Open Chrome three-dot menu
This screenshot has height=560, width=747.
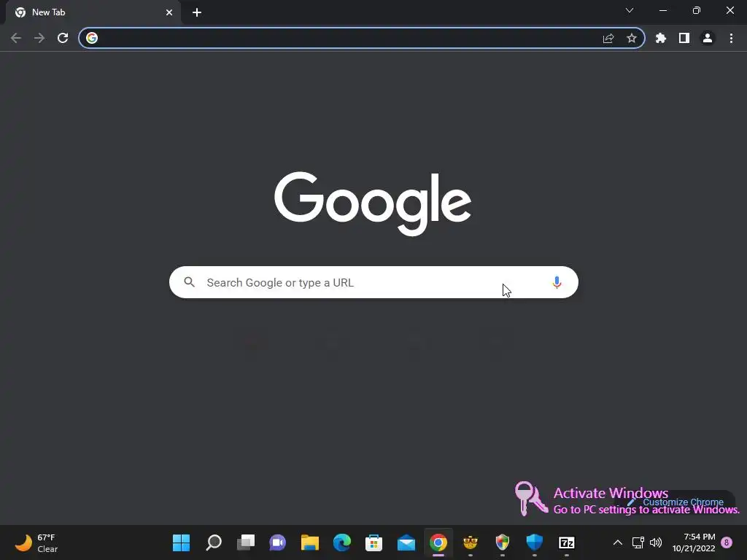coord(731,38)
